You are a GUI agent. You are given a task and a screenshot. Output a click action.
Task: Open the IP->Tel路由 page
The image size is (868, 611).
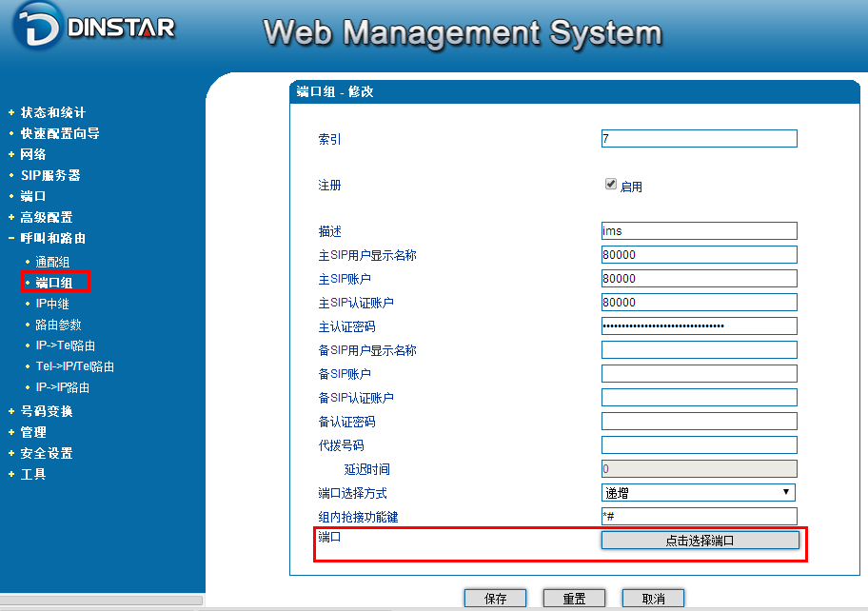point(65,345)
